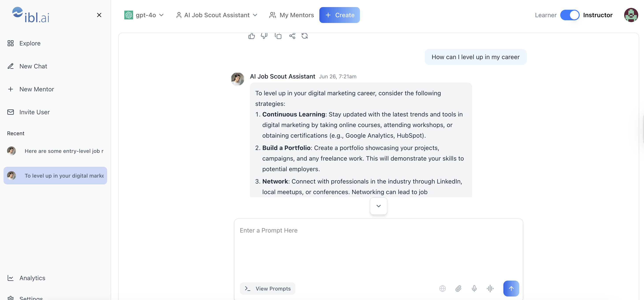The height and width of the screenshot is (300, 644).
Task: Click the thumbs up icon
Action: pos(251,36)
